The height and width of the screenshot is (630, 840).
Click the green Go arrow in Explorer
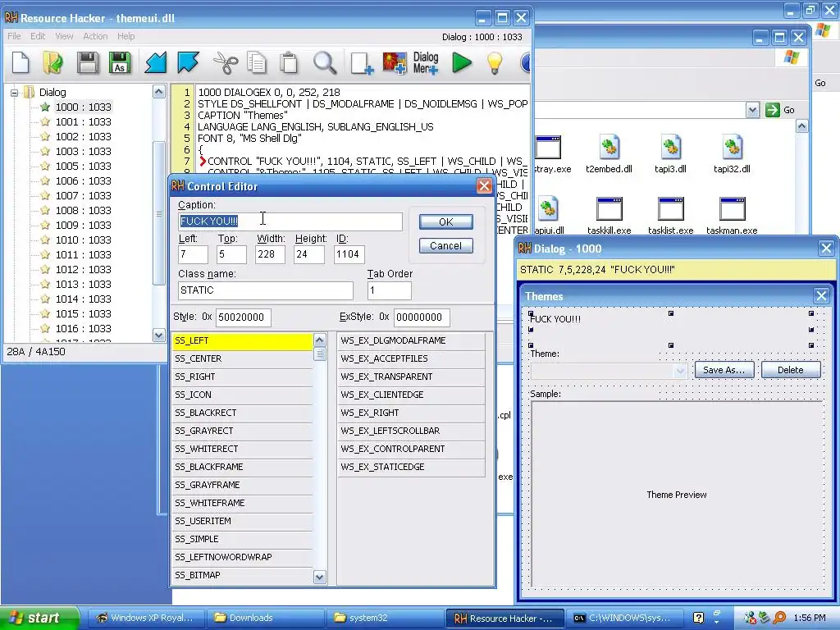pyautogui.click(x=773, y=110)
